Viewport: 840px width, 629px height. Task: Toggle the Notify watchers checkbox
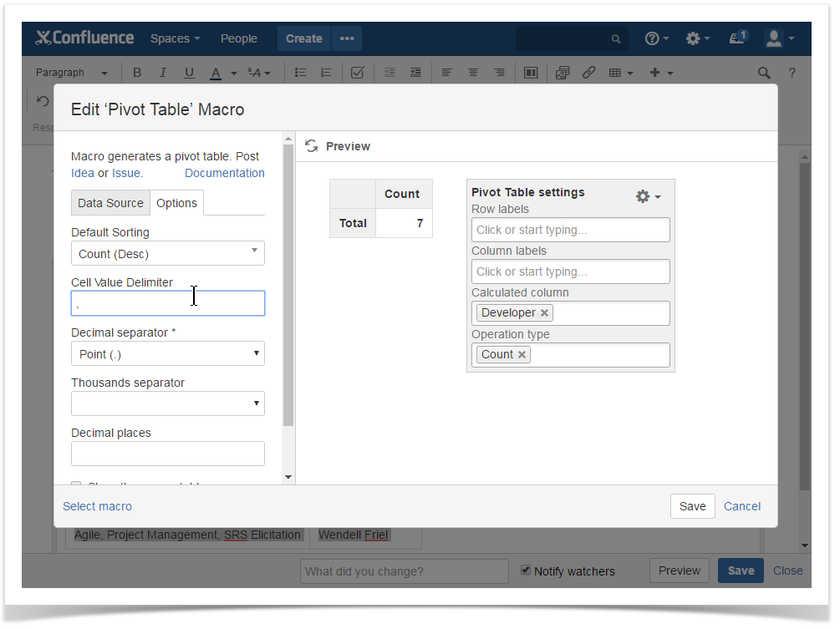[526, 571]
